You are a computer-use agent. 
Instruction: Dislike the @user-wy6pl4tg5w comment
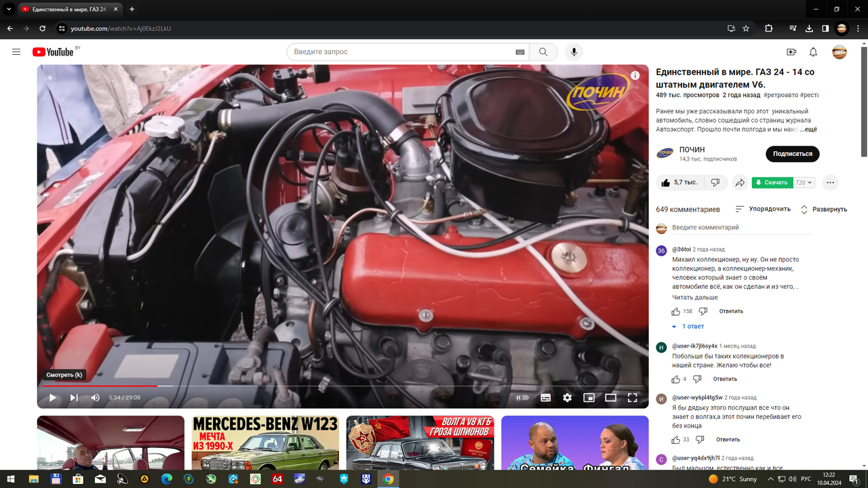coord(700,439)
